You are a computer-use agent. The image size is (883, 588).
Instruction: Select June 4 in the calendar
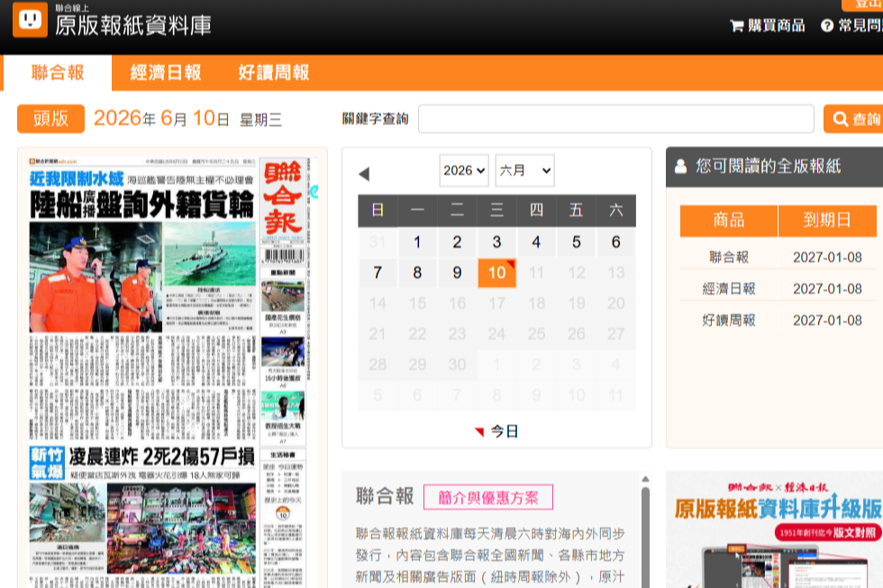point(537,242)
